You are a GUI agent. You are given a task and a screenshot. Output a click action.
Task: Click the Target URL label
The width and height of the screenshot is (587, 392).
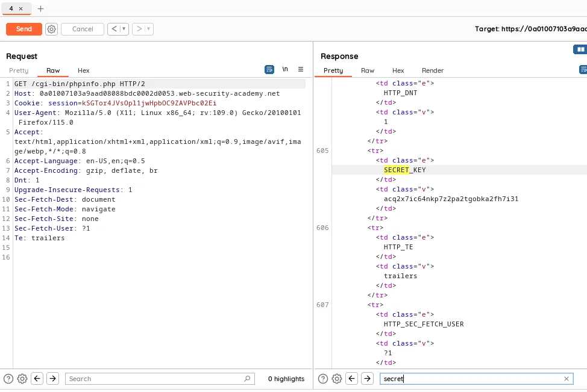531,29
